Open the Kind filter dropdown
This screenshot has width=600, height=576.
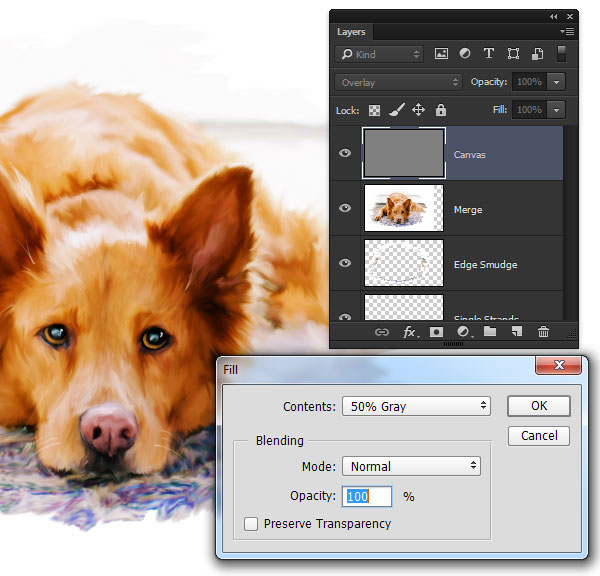point(379,54)
